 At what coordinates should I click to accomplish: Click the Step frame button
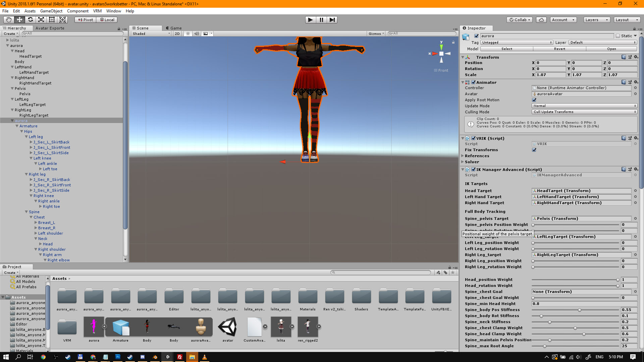pos(332,20)
